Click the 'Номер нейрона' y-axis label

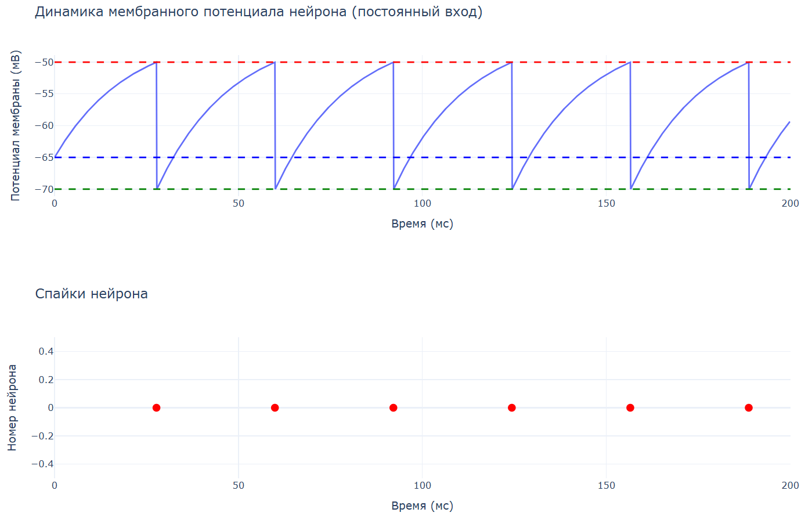(12, 407)
